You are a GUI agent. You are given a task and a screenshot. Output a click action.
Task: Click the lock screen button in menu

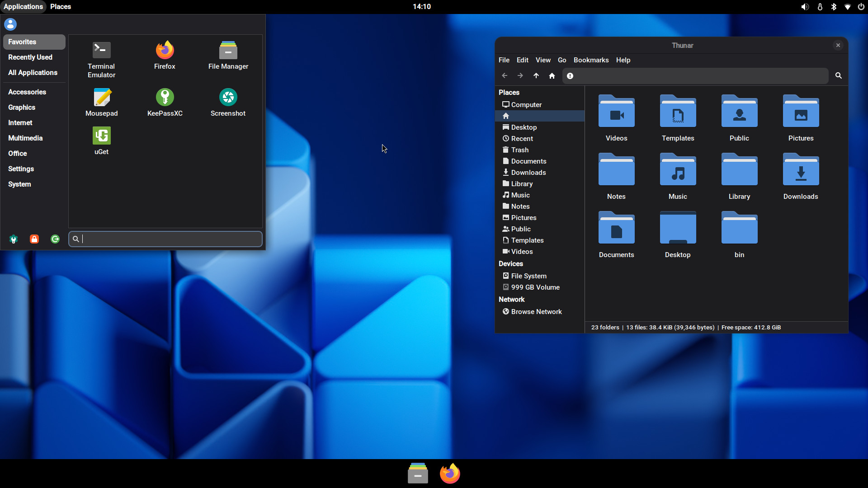(x=34, y=239)
